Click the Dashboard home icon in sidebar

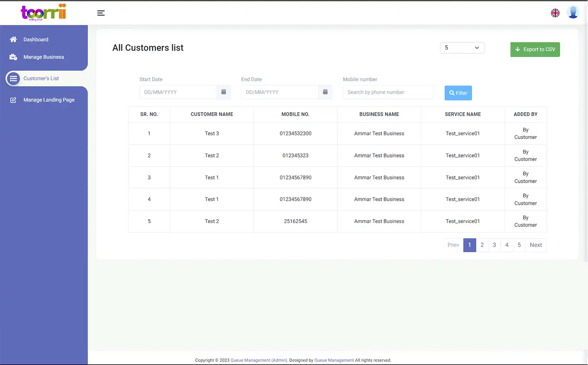(x=13, y=39)
